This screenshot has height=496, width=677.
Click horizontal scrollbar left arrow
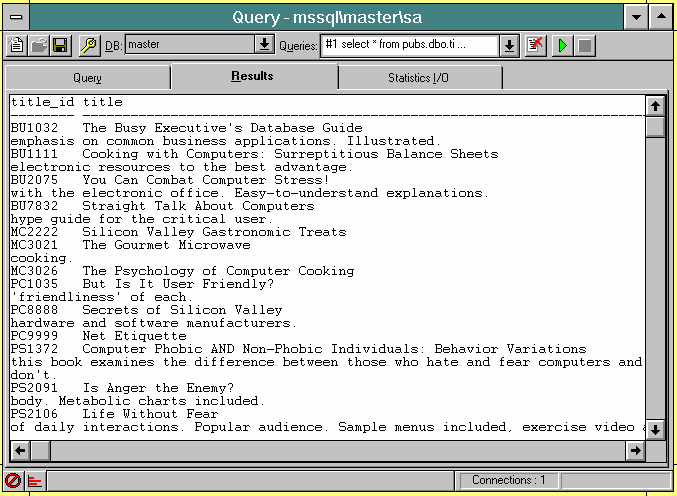click(20, 451)
